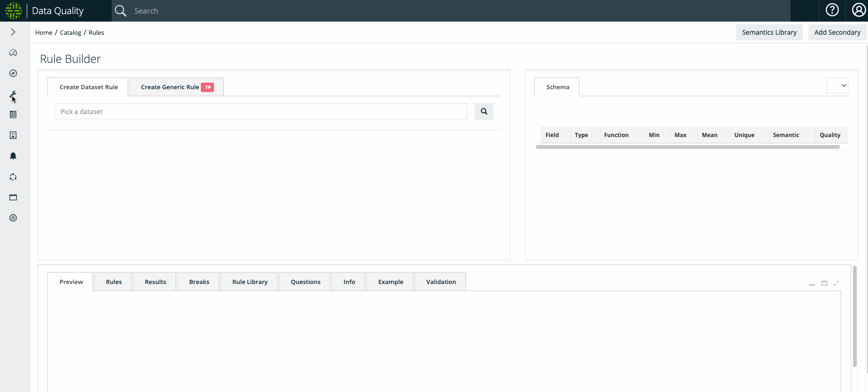Click the Pick a dataset input field
868x392 pixels.
[261, 112]
